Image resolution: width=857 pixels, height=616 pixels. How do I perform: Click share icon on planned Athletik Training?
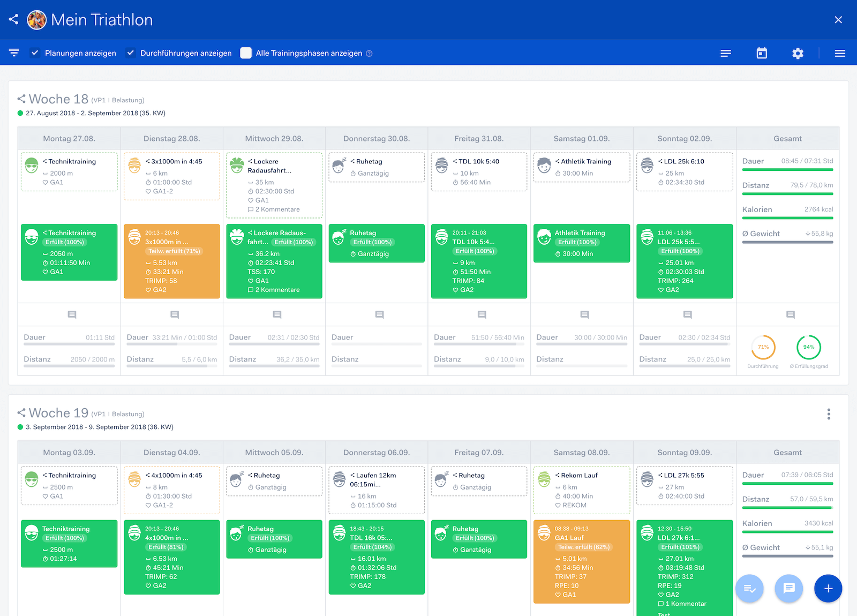click(557, 161)
